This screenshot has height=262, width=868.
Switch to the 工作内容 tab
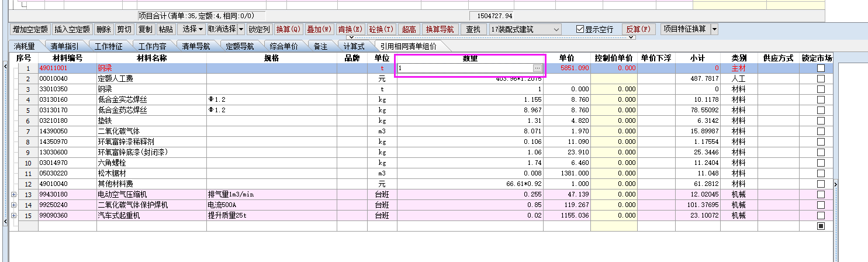[x=152, y=46]
